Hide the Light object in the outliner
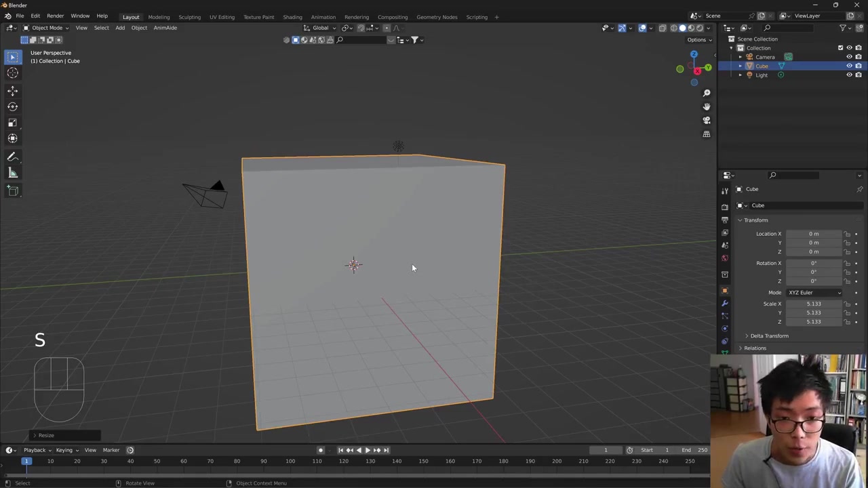868x488 pixels. tap(849, 75)
